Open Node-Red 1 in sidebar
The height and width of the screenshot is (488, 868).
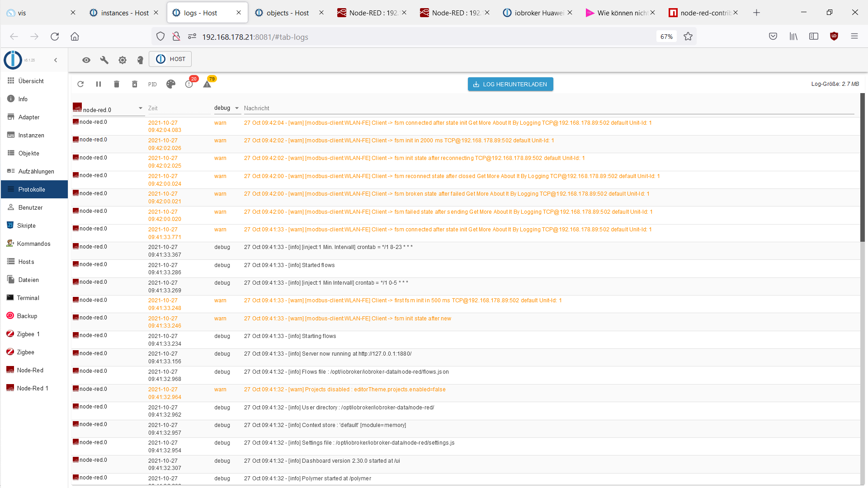click(x=34, y=388)
